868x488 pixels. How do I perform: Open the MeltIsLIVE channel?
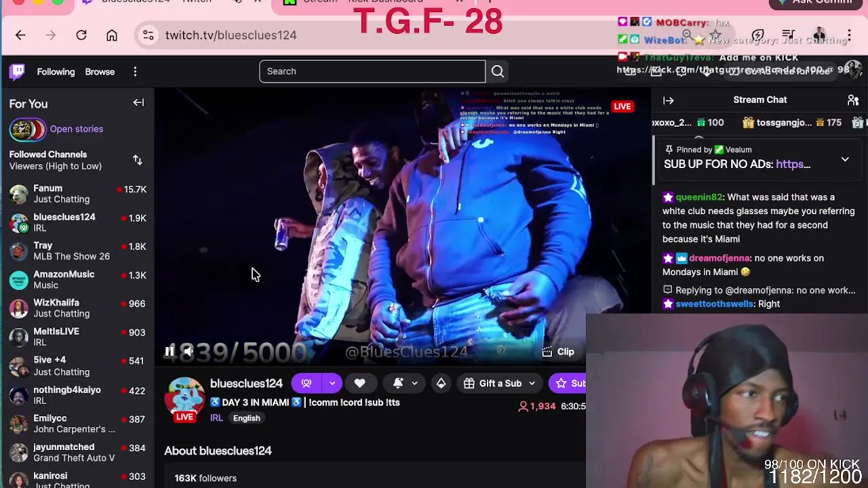pos(77,337)
